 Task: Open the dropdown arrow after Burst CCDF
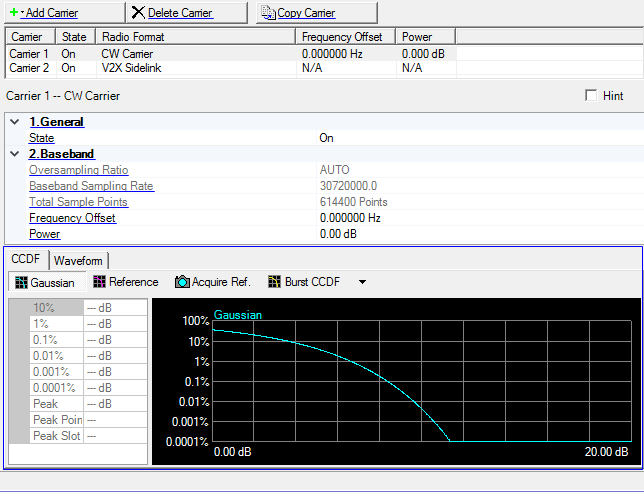362,283
